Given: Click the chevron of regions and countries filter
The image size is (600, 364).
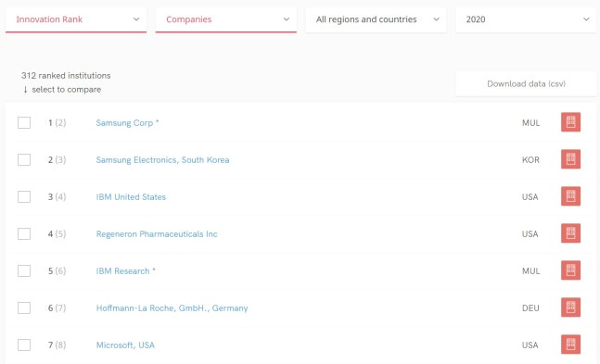Looking at the screenshot, I should (x=436, y=19).
